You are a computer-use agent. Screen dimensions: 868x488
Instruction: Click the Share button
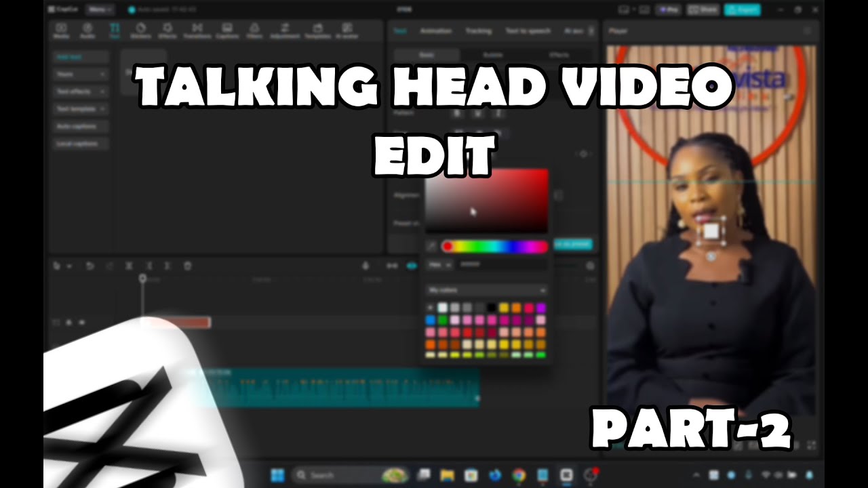click(x=703, y=9)
